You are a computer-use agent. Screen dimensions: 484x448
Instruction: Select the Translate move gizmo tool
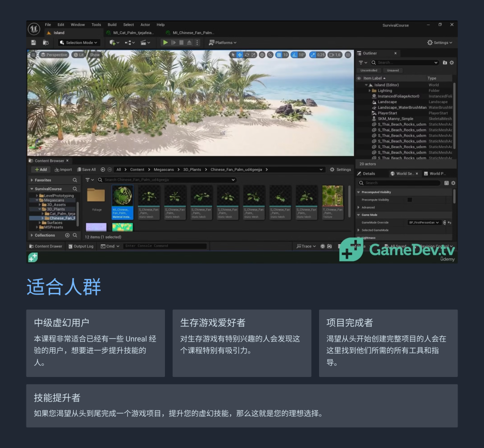click(x=240, y=55)
